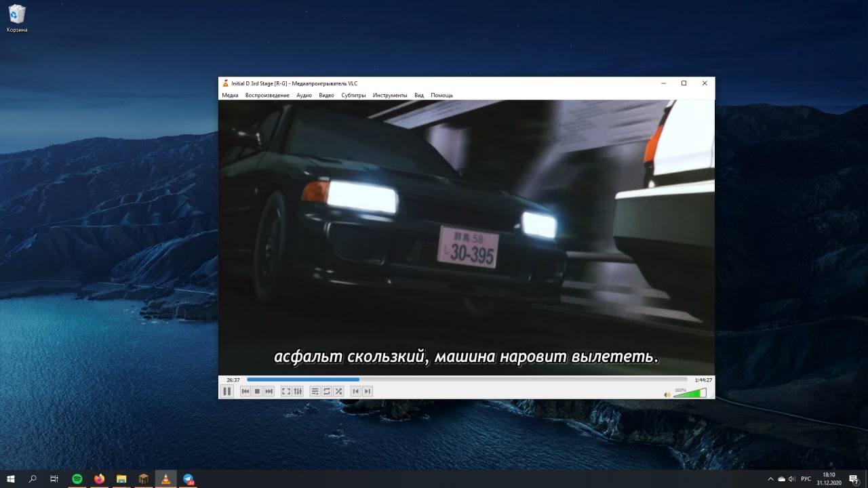
Task: Click the video playback area
Action: (467, 237)
